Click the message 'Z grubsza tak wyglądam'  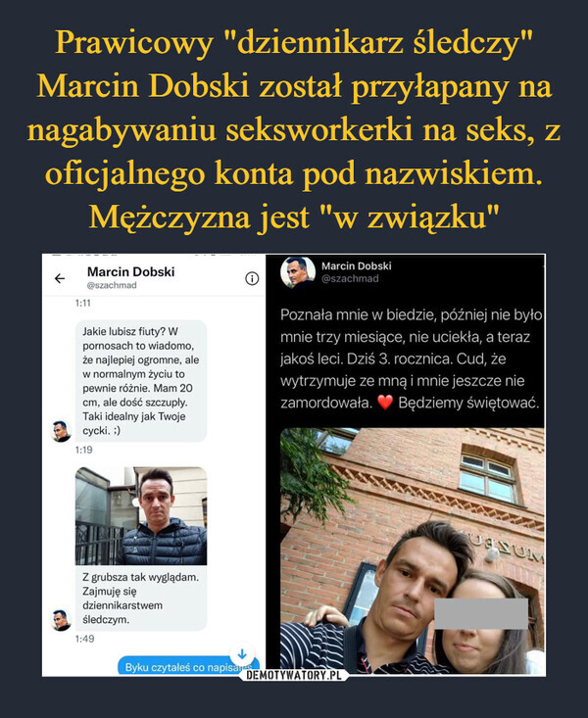(141, 598)
